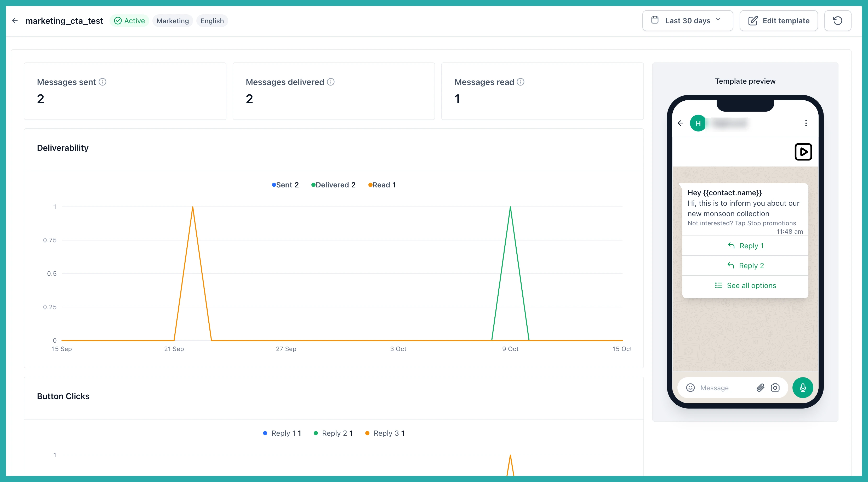Click the video play icon in template preview
Viewport: 868px width, 482px height.
pos(803,152)
